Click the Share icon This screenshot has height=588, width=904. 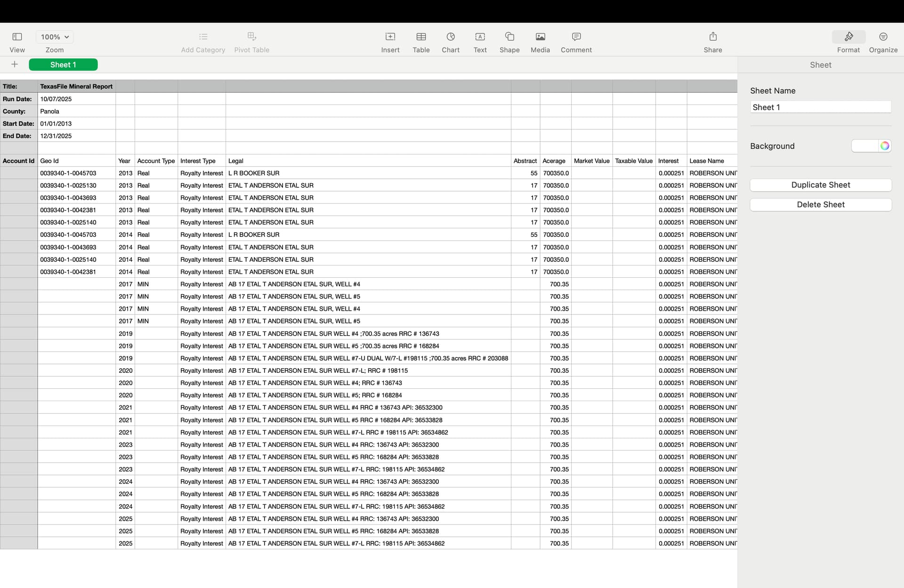click(712, 37)
